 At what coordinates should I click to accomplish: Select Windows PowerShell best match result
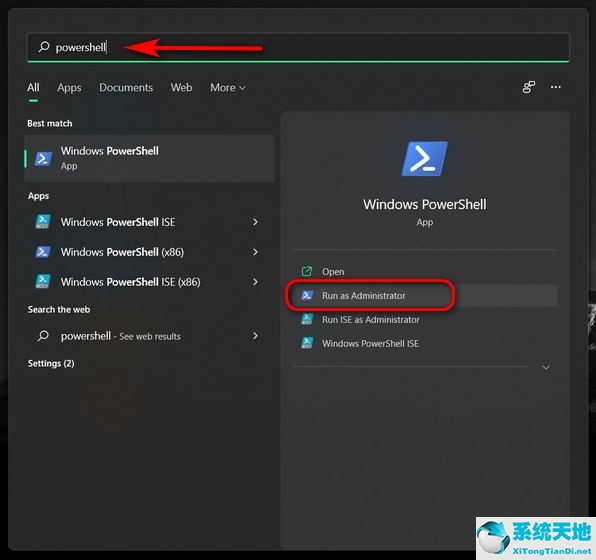tap(149, 158)
